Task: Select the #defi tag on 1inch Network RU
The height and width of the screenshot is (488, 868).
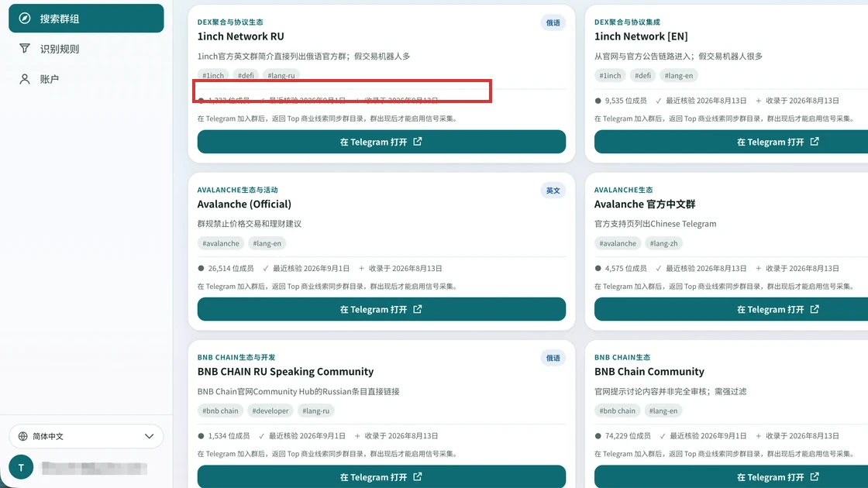Action: (246, 75)
